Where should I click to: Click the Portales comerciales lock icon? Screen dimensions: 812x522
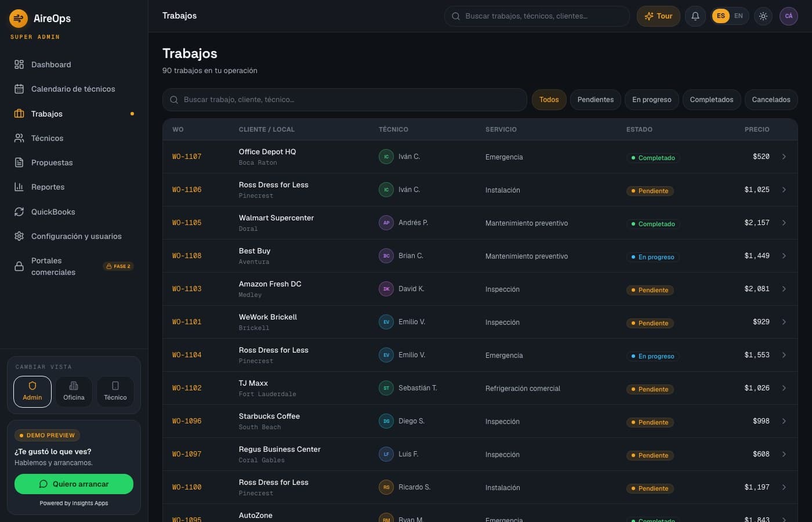19,266
